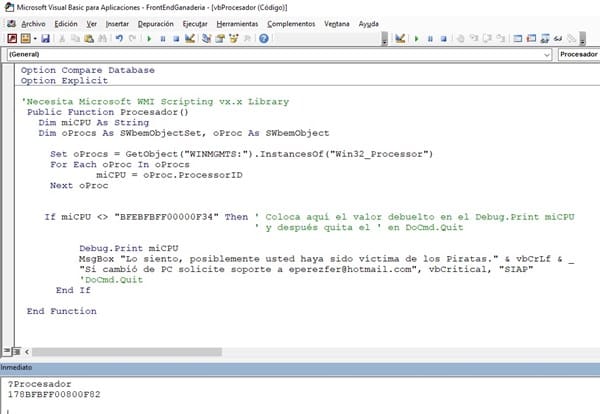Viewport: 600px width, 414px height.
Task: Click the View Microsoft Access icon
Action: [x=11, y=38]
